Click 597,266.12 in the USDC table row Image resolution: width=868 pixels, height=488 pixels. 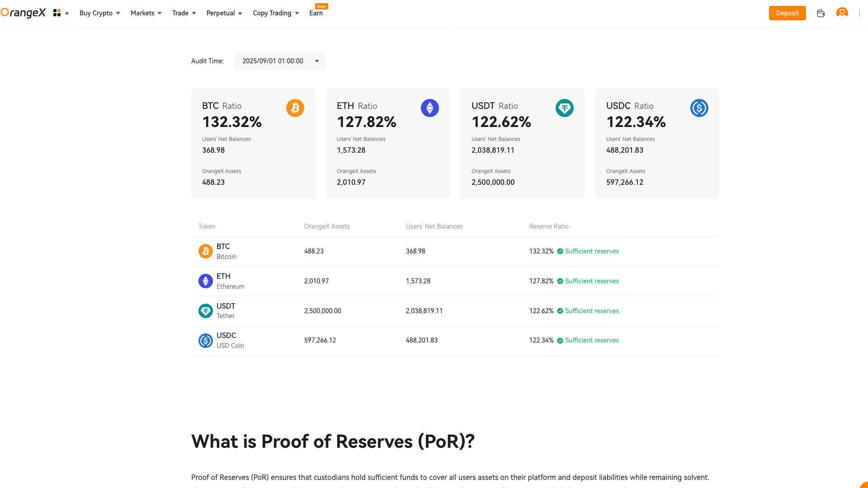click(x=320, y=340)
